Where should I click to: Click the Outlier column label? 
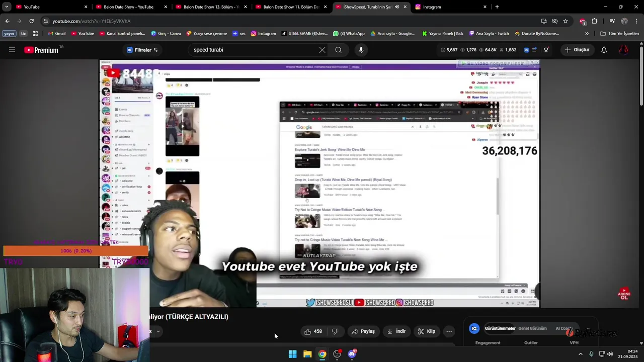coord(531,343)
